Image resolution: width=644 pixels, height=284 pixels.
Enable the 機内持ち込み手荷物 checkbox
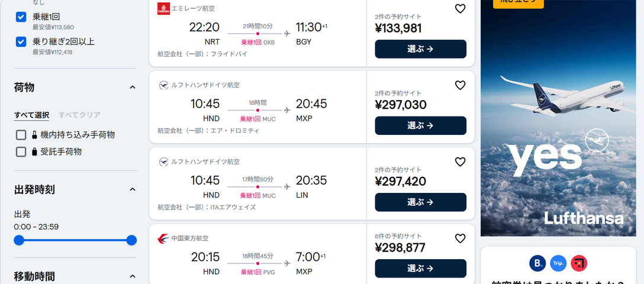coord(21,134)
